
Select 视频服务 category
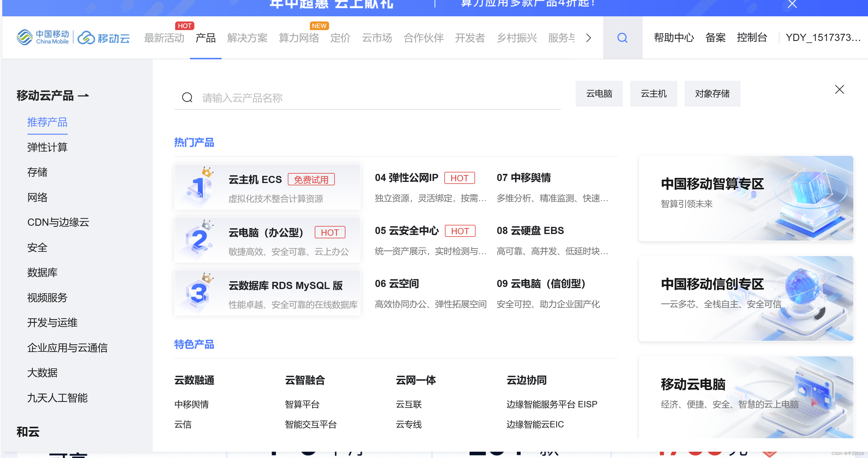47,298
